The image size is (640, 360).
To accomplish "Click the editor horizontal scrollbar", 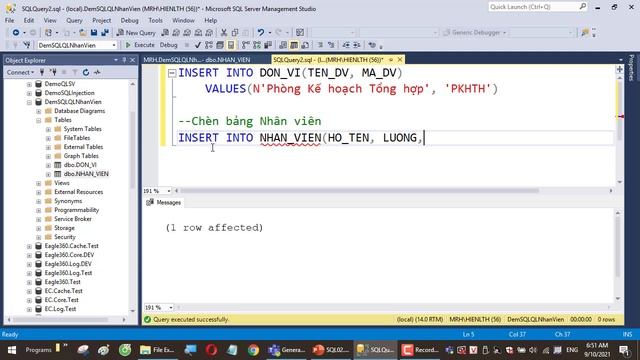I will pos(359,191).
